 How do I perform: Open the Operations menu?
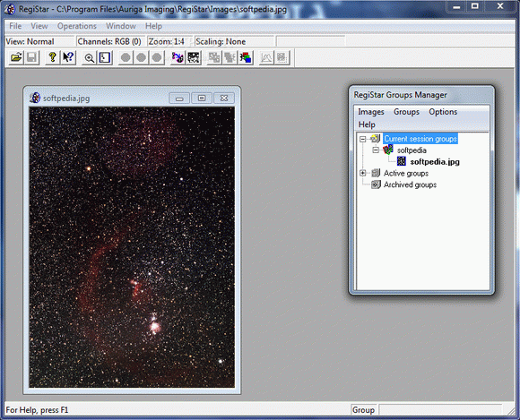pyautogui.click(x=77, y=26)
